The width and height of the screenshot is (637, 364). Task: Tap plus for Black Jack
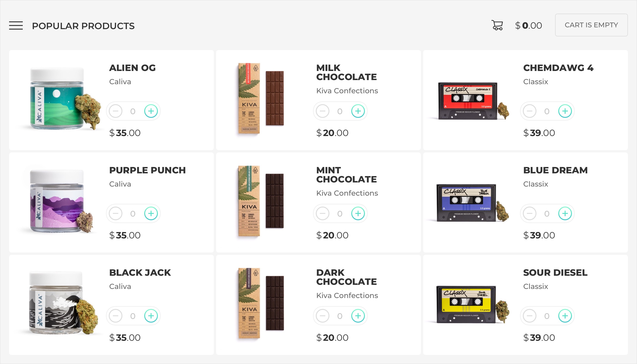click(151, 316)
